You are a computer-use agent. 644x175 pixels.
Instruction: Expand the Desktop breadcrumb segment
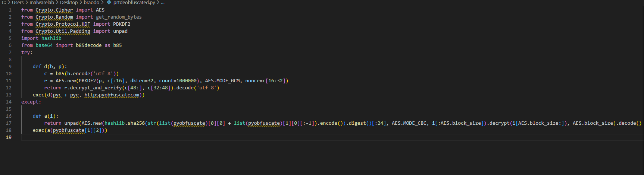69,3
